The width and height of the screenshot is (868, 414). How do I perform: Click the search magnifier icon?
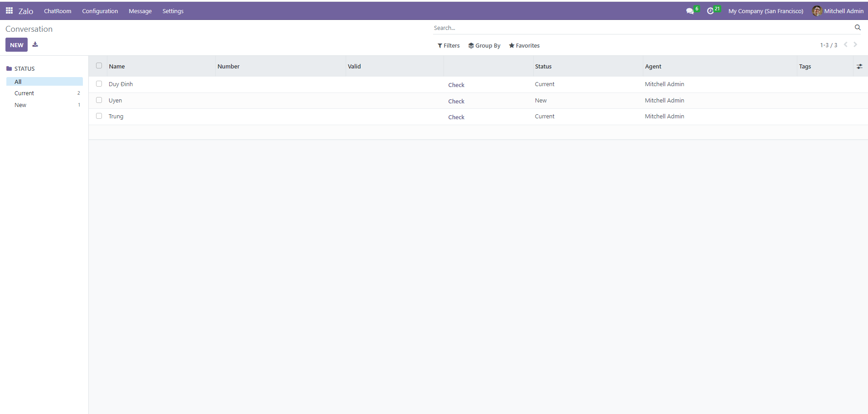point(858,28)
